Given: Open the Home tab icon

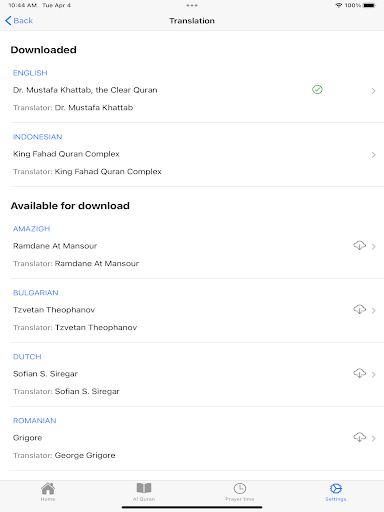Looking at the screenshot, I should 48,489.
